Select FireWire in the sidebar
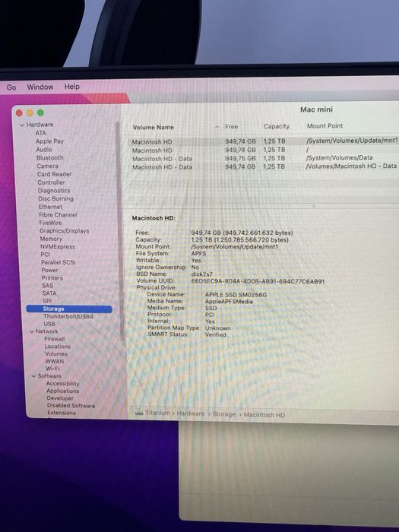The height and width of the screenshot is (532, 399). click(x=51, y=223)
